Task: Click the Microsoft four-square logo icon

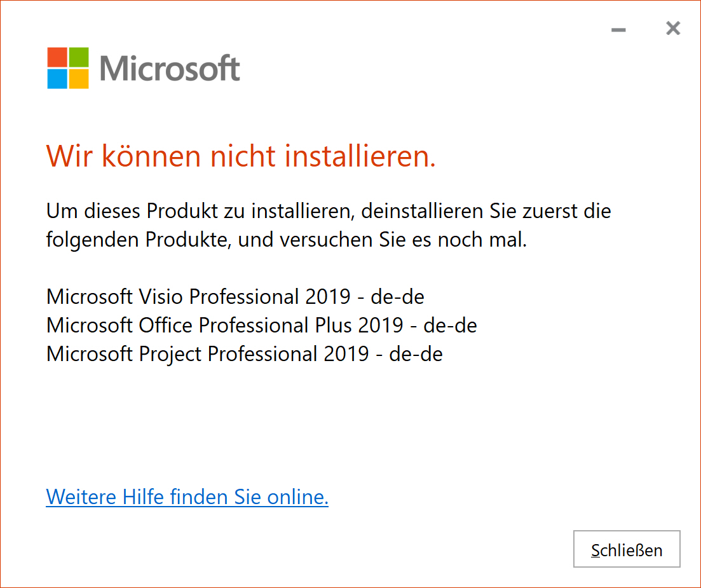Action: (x=68, y=68)
